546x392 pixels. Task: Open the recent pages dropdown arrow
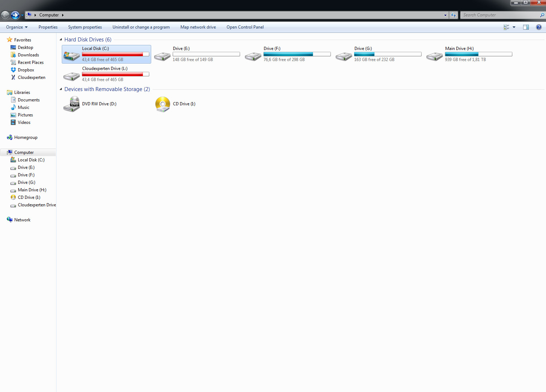[x=22, y=15]
